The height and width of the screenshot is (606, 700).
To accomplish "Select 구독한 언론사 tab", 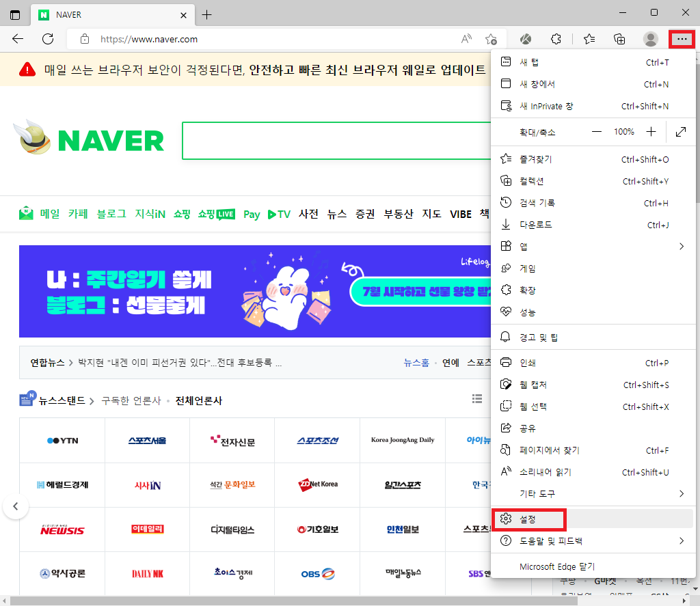I will (131, 400).
